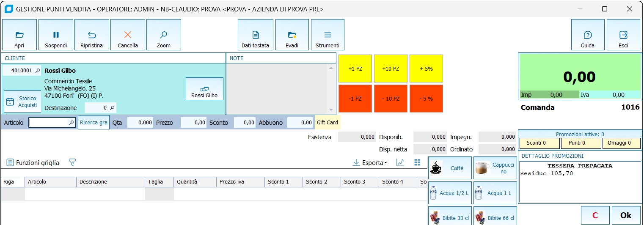Confirm with the Ok button

(626, 215)
